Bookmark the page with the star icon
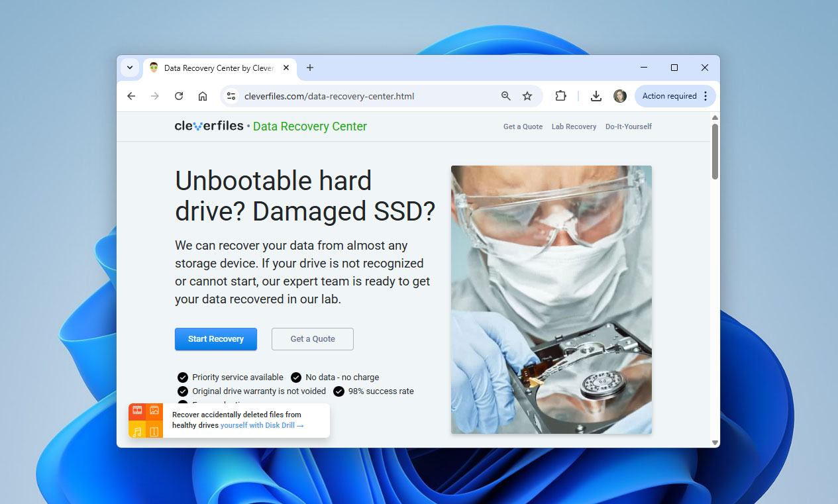Viewport: 838px width, 504px height. (x=527, y=96)
